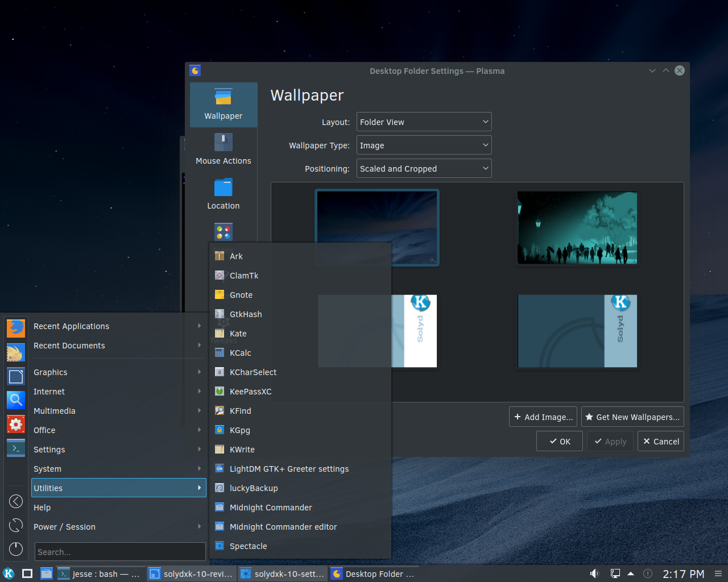
Task: Click Get New Wallpapers button
Action: (632, 417)
